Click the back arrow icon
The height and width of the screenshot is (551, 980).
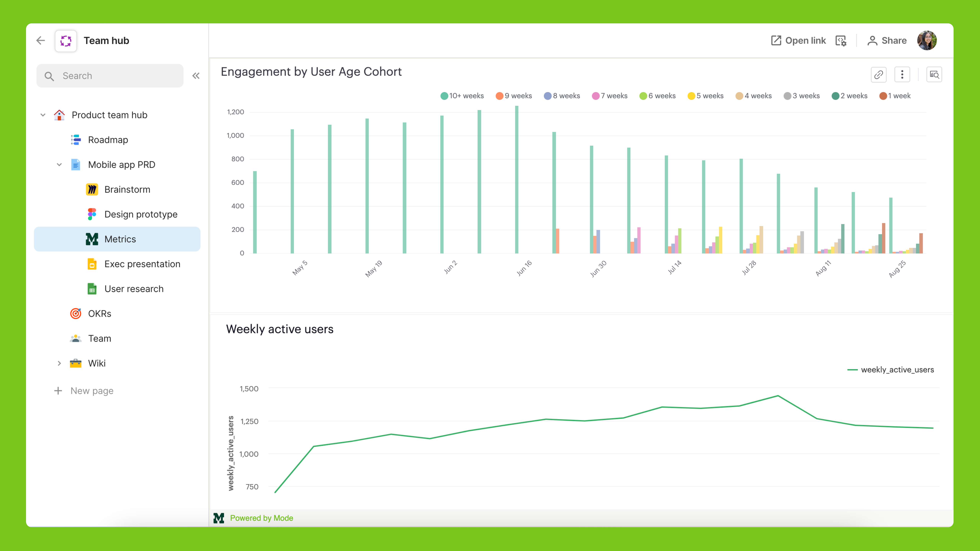pyautogui.click(x=41, y=41)
